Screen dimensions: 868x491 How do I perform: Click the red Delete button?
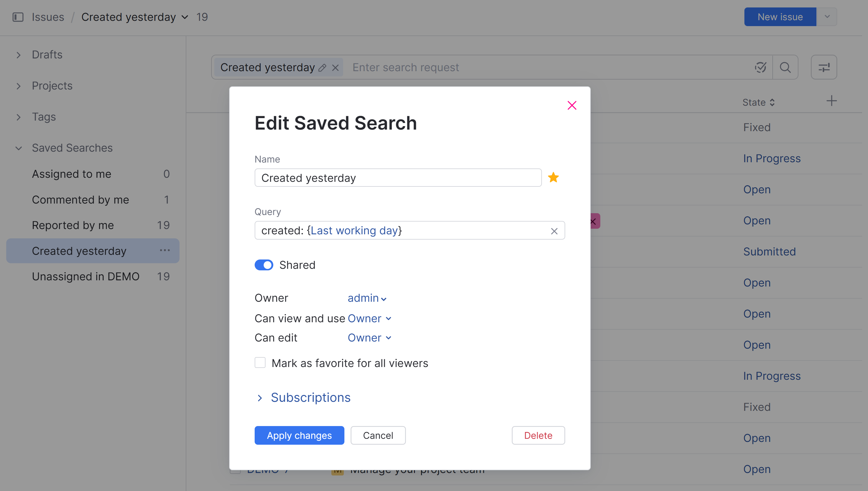tap(538, 435)
